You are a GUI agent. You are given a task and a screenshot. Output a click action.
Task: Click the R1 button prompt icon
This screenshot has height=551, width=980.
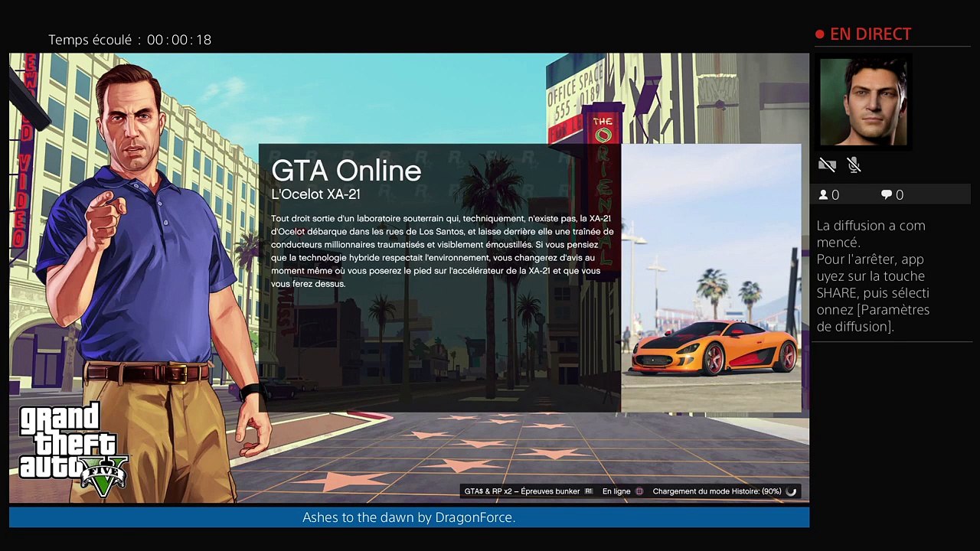point(589,491)
